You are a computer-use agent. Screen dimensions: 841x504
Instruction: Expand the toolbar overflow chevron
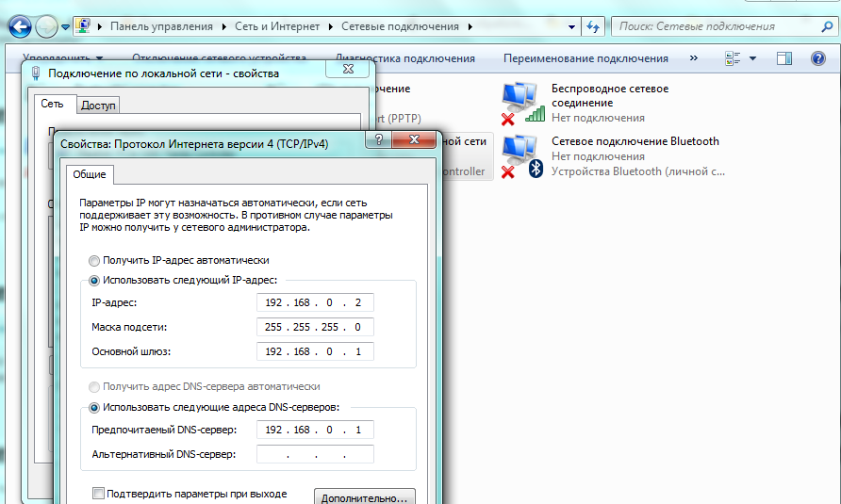click(694, 58)
